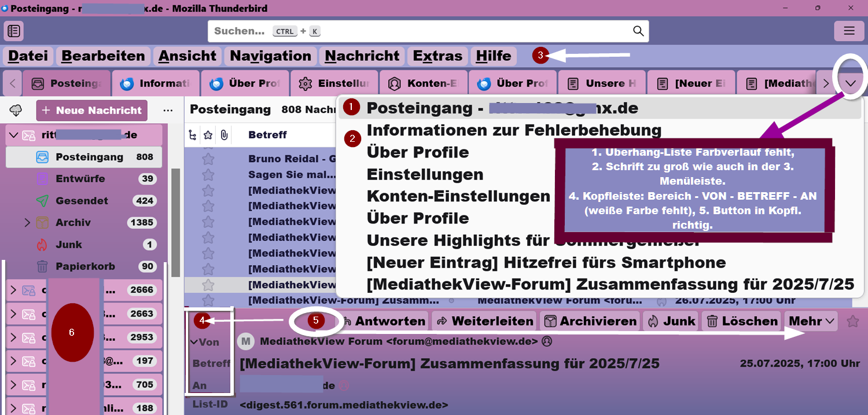Open the Navigation menu

point(270,56)
